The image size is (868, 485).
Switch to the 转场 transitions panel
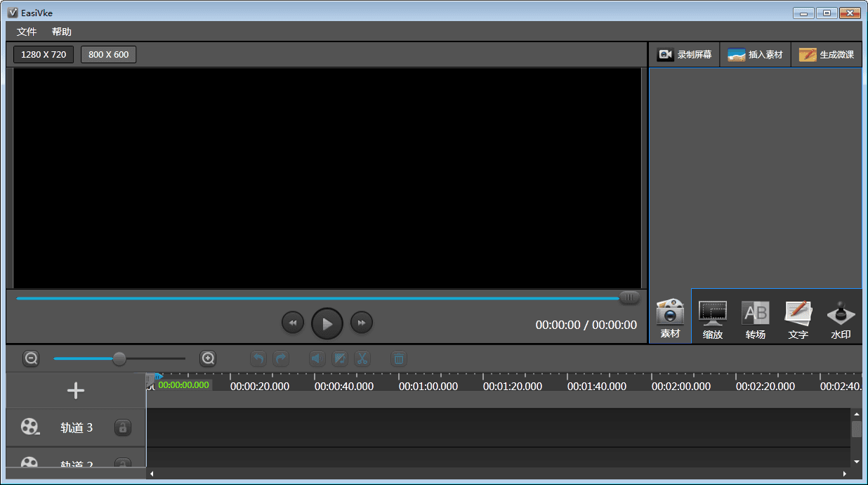click(x=756, y=319)
